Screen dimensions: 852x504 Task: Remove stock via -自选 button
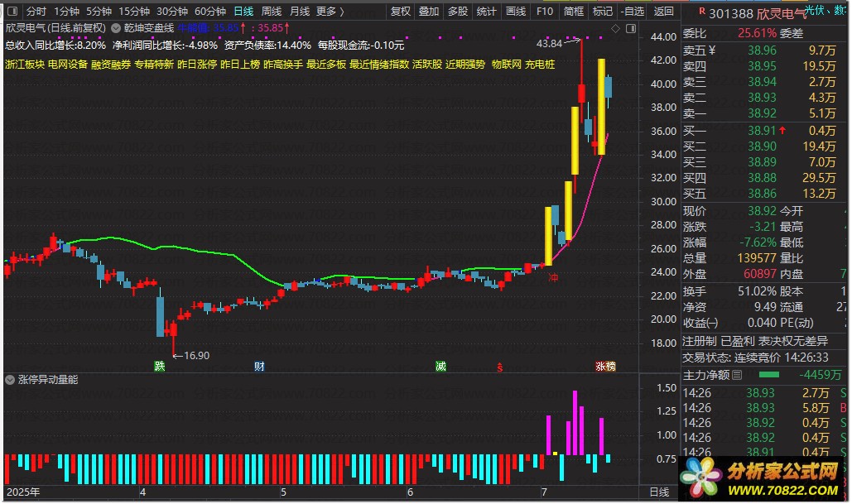633,11
